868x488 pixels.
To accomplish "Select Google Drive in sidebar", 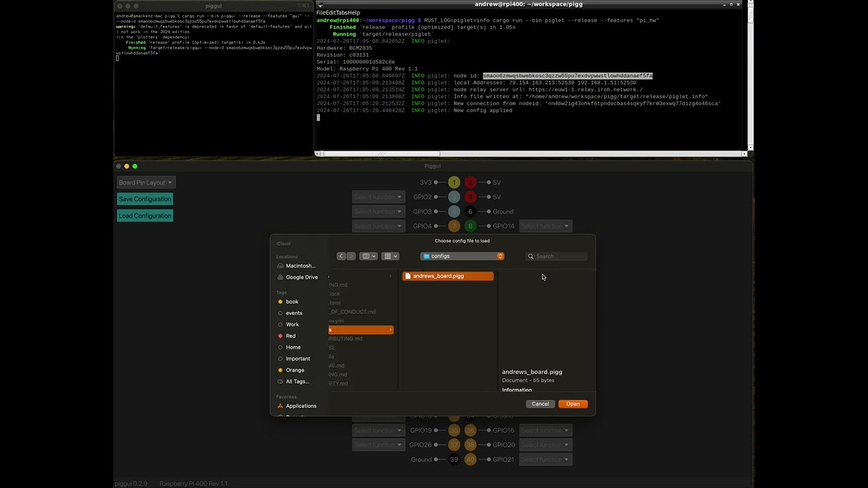I will (297, 277).
